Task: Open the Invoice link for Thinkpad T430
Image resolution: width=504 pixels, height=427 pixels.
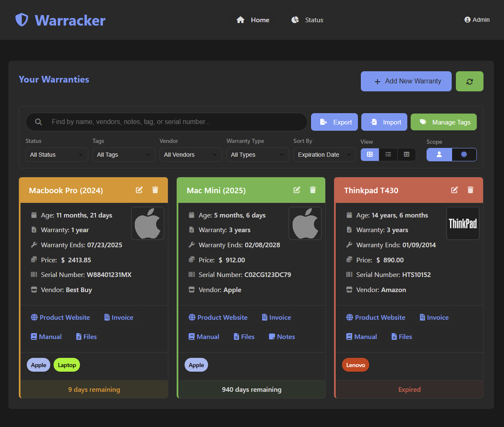Action: [434, 317]
